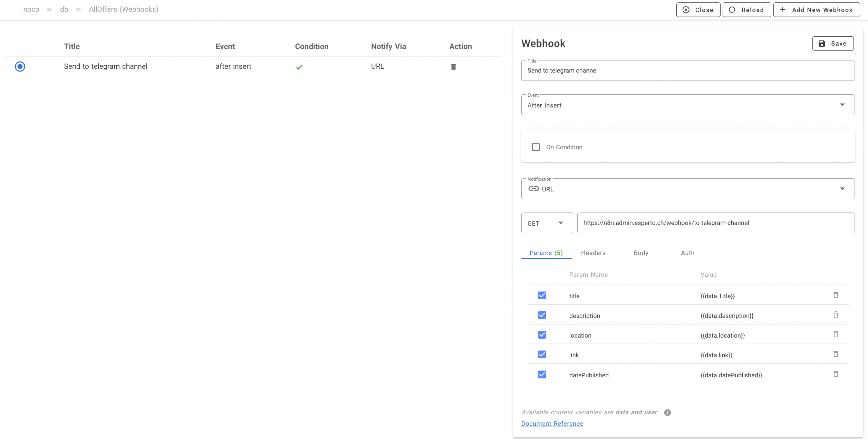The height and width of the screenshot is (443, 868).
Task: Open the Event dropdown showing After Insert
Action: click(842, 104)
